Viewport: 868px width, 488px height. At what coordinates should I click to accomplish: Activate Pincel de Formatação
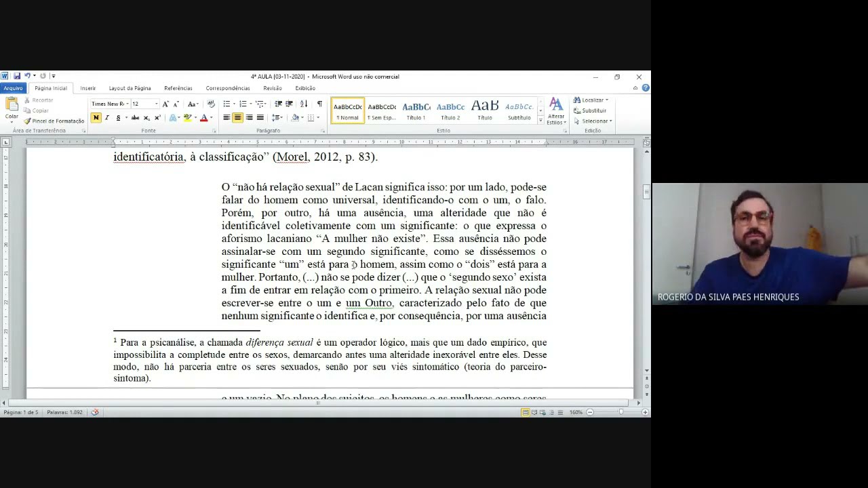pos(54,121)
